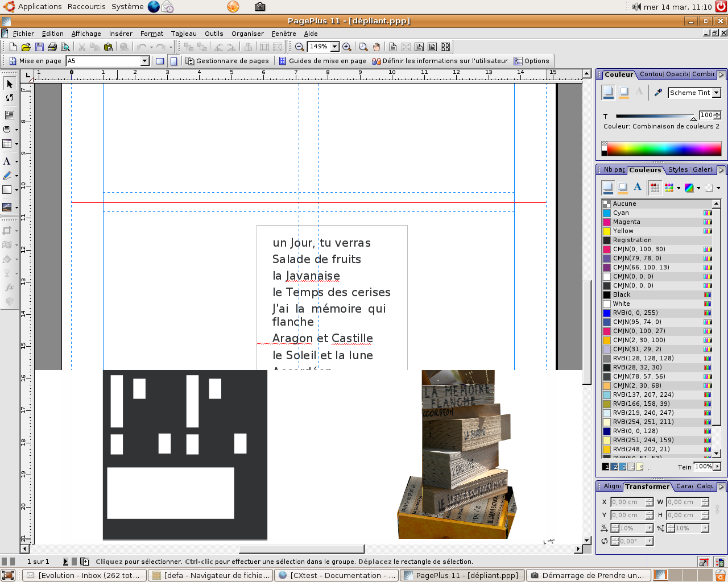
Task: Choose the Artistic Text tool
Action: click(x=8, y=161)
